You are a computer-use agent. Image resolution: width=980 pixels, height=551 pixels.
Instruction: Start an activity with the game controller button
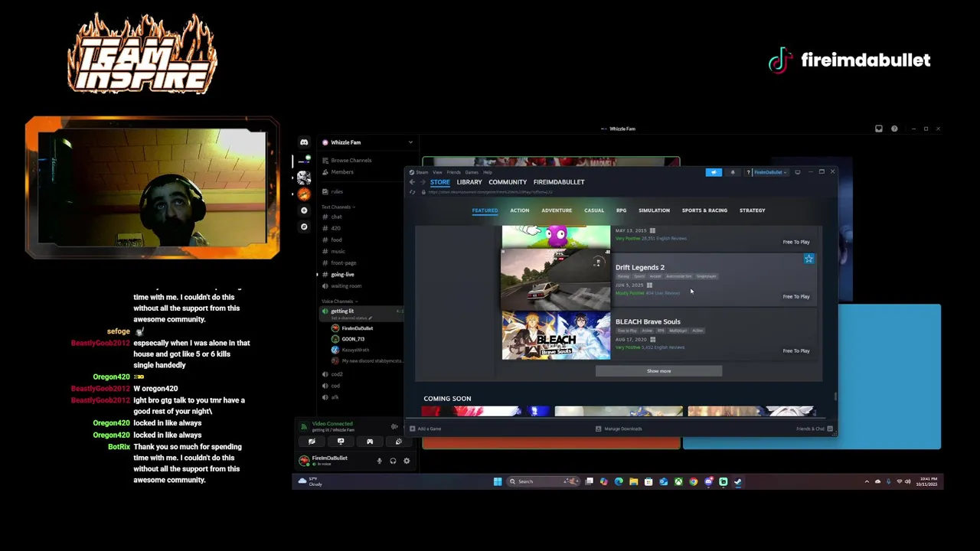pyautogui.click(x=370, y=442)
